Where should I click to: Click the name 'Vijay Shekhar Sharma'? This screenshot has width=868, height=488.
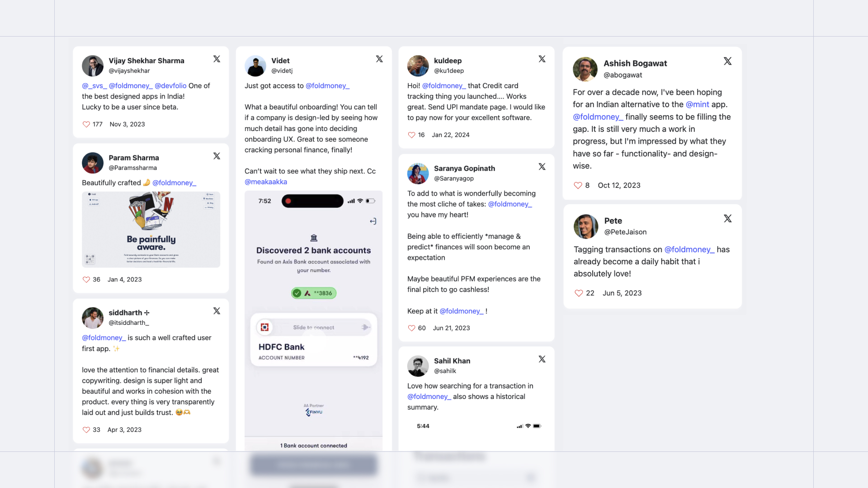pyautogui.click(x=146, y=61)
